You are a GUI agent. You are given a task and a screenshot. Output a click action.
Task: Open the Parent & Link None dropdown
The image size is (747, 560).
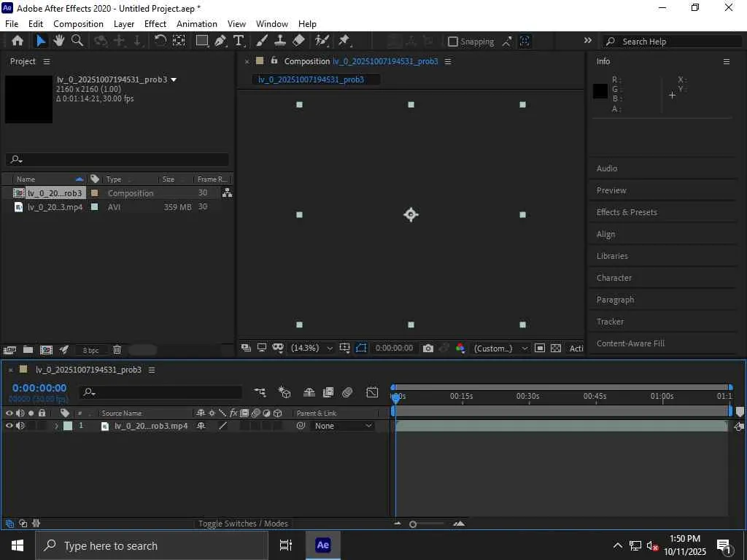coord(343,426)
